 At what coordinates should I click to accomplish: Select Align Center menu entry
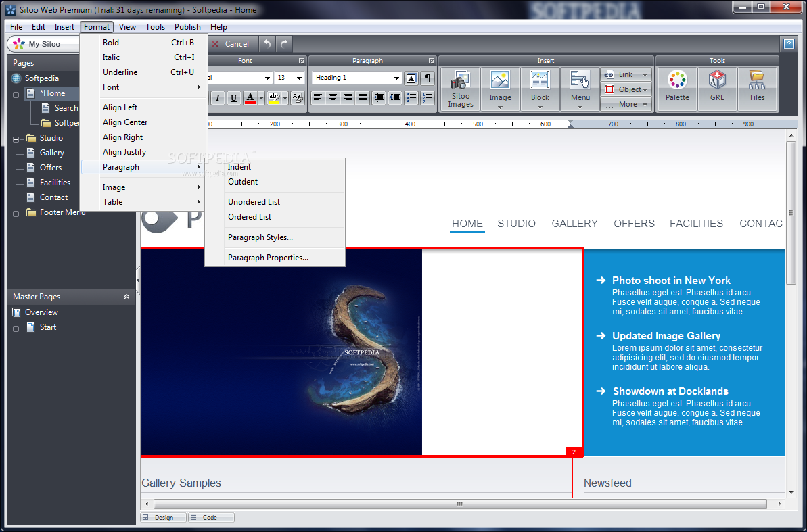tap(143, 122)
